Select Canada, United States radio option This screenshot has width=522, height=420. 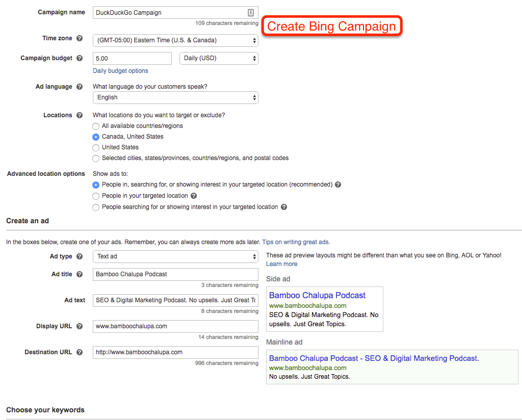(x=96, y=137)
